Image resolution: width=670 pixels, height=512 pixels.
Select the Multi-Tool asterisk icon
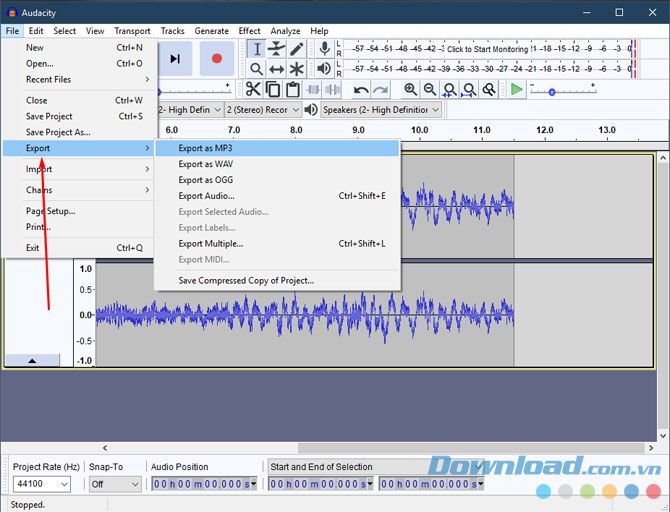[x=296, y=69]
